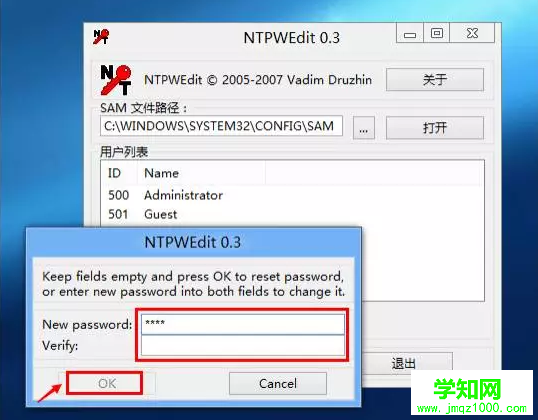Select the Guest user row
538x420 pixels.
pos(292,214)
